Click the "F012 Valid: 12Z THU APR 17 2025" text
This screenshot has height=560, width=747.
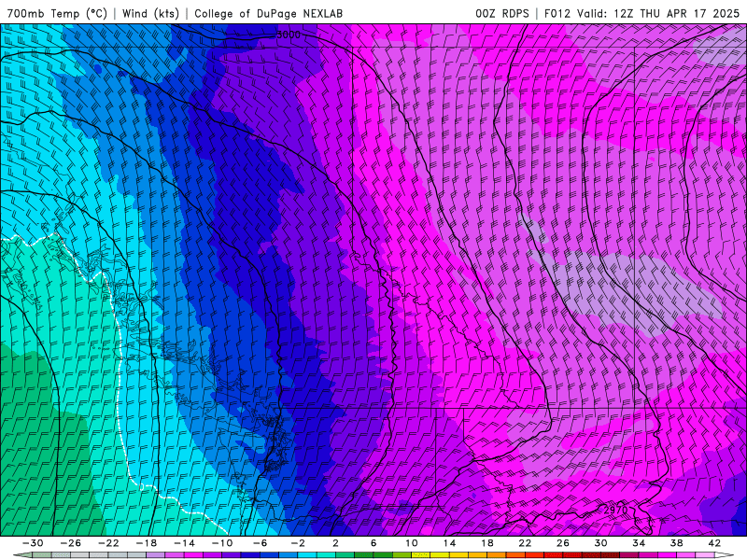(x=641, y=13)
